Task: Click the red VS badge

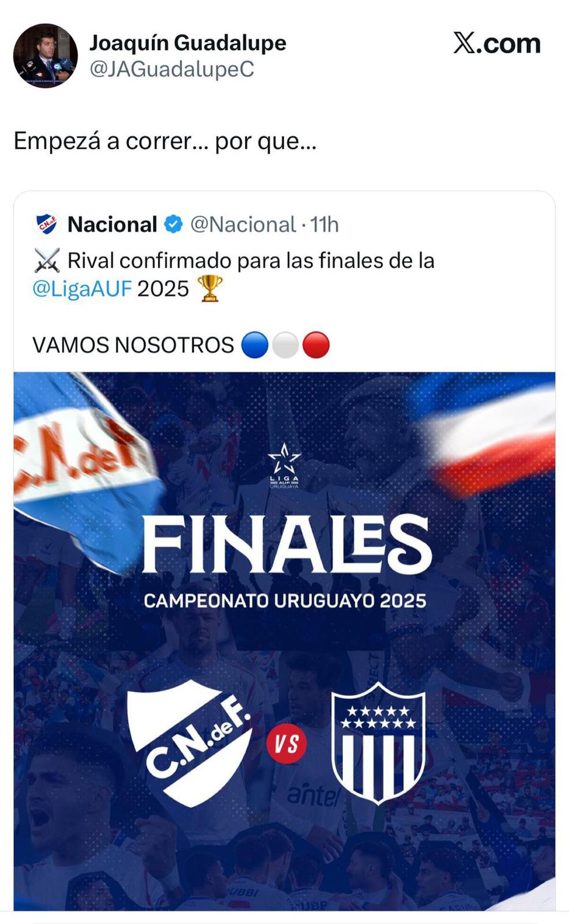Action: tap(286, 743)
